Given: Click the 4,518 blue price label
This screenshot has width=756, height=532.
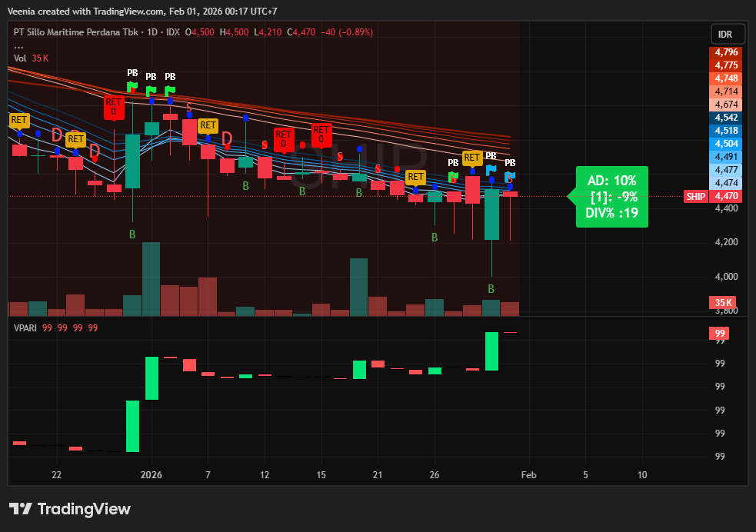Looking at the screenshot, I should point(726,131).
